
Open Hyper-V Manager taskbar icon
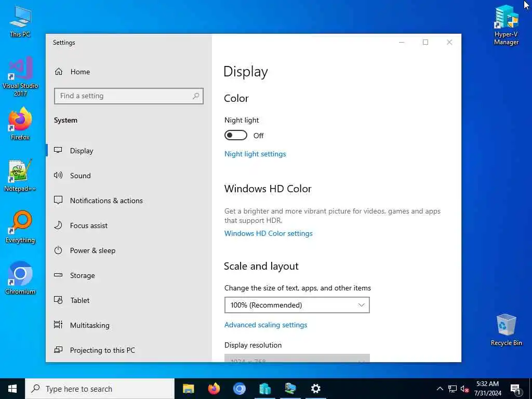264,389
